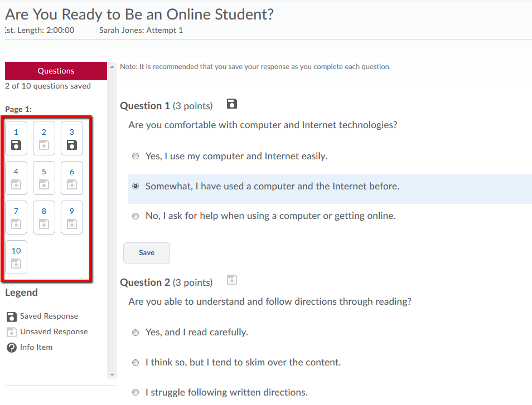
Task: Go to question 2 navigation tile
Action: [x=44, y=138]
